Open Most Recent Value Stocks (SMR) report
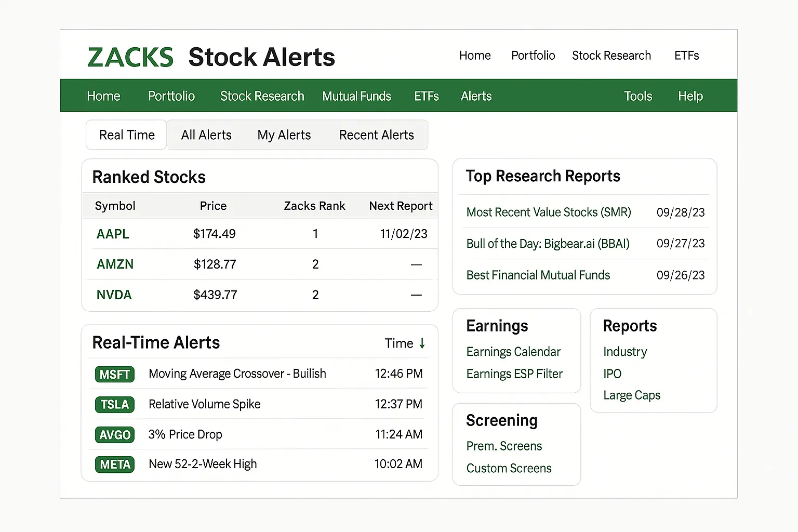 coord(549,212)
